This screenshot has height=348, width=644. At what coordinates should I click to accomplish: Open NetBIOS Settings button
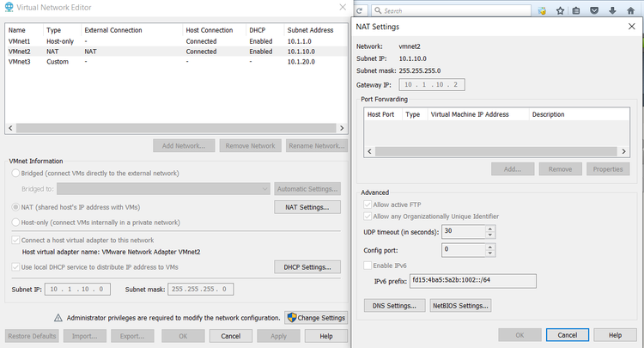click(x=460, y=306)
